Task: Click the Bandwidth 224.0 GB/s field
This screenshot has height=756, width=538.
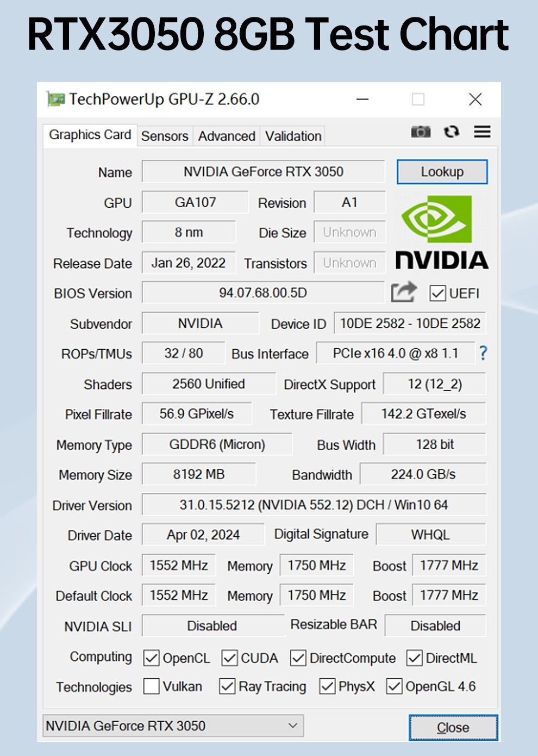Action: point(423,474)
